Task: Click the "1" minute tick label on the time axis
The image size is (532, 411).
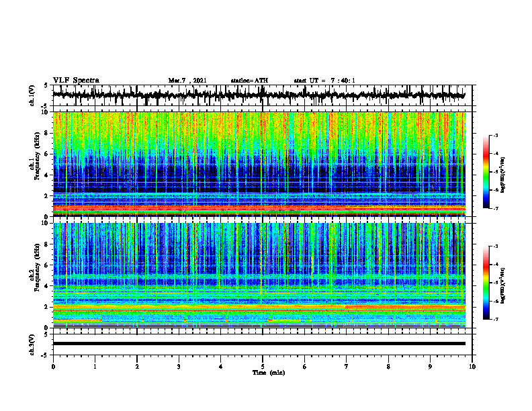Action: tap(95, 367)
